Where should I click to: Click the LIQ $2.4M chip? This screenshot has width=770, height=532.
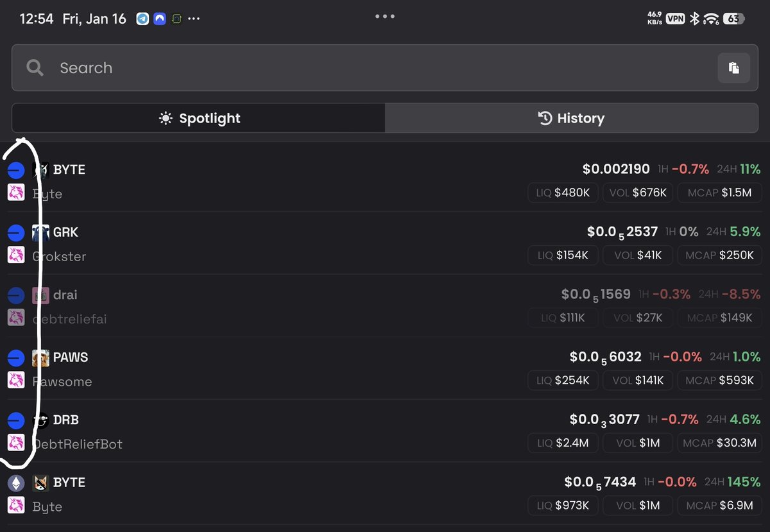click(563, 442)
